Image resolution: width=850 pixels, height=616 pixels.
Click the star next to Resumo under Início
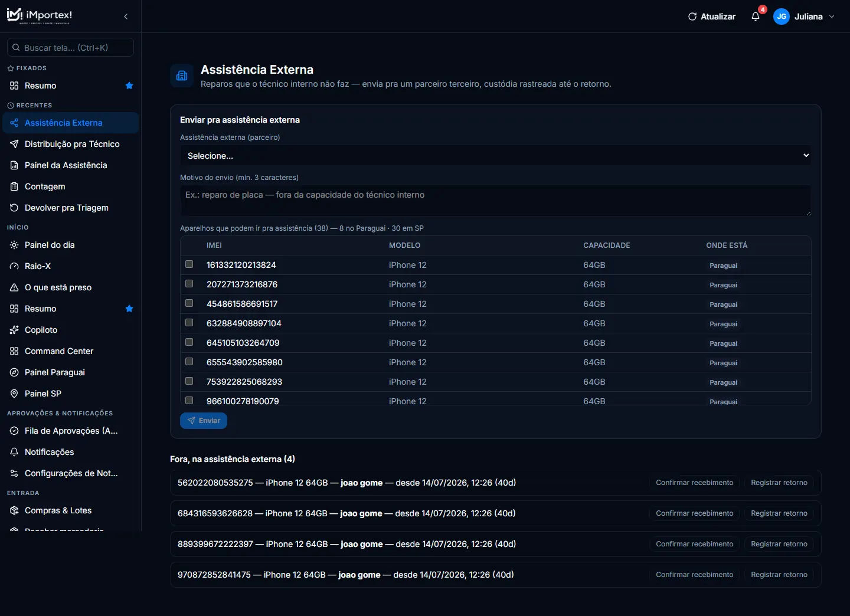click(x=129, y=309)
